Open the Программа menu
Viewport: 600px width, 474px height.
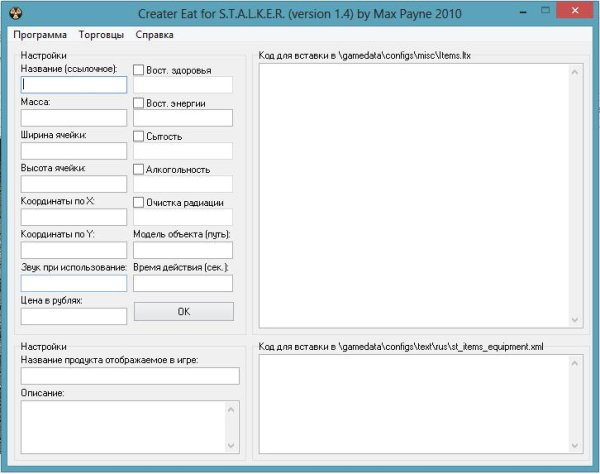[40, 35]
